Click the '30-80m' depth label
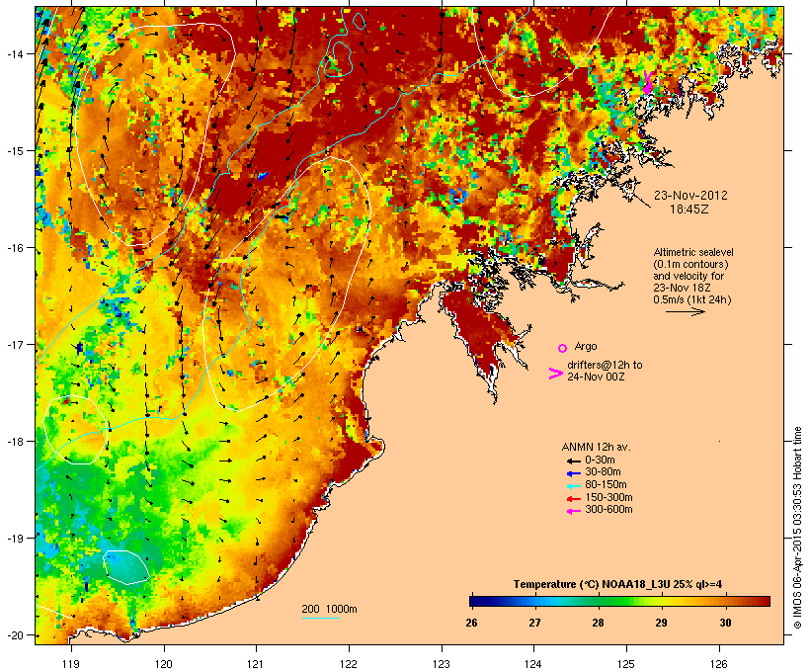 [x=603, y=472]
